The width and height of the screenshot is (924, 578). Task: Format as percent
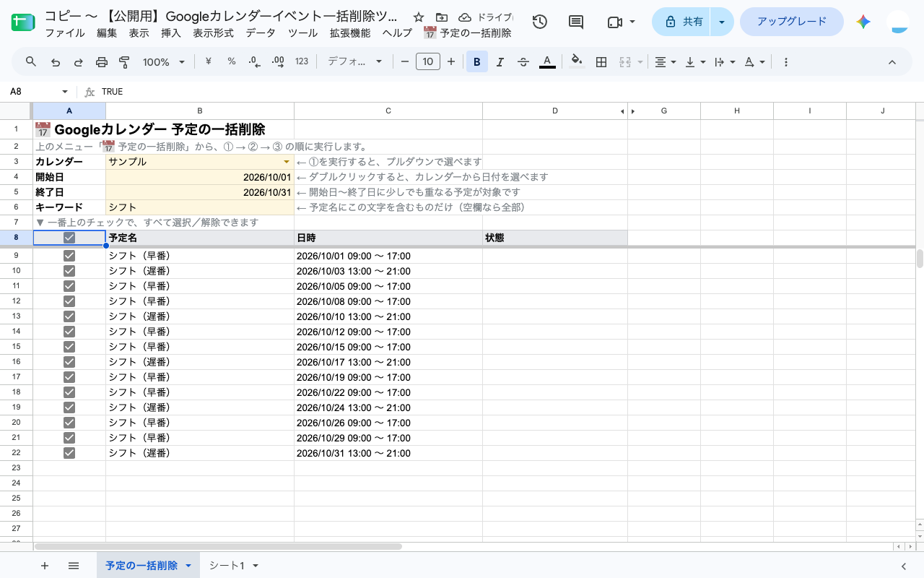[x=232, y=62]
